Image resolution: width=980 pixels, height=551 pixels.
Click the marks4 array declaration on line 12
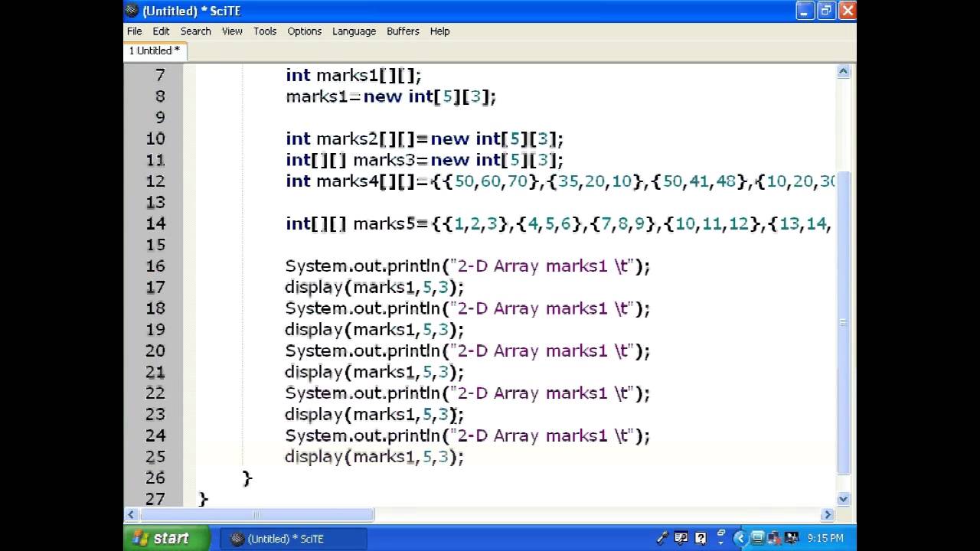(560, 181)
